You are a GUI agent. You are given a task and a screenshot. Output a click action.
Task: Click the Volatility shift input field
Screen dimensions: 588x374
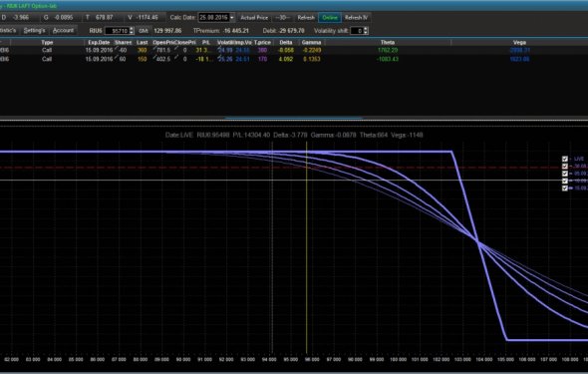coord(357,31)
